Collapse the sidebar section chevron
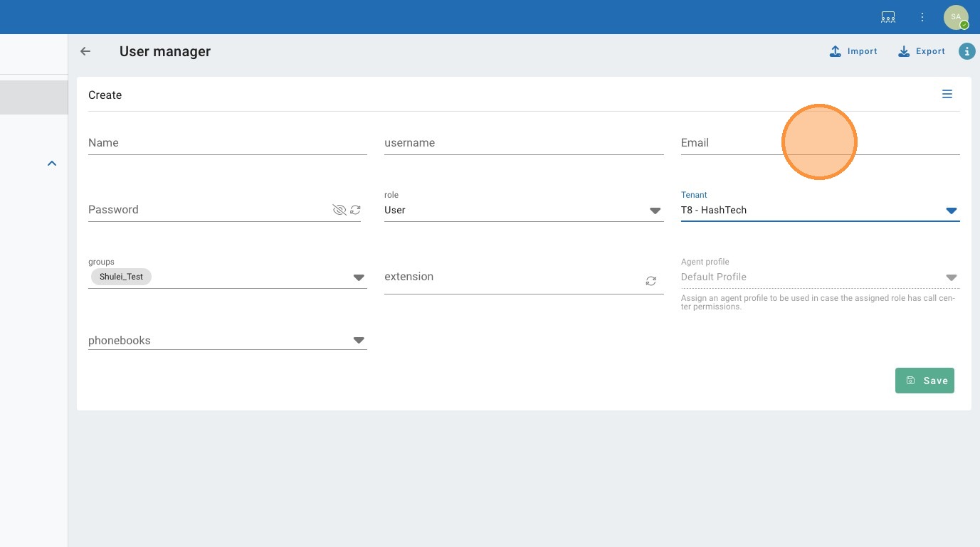Viewport: 980px width, 547px height. tap(51, 164)
